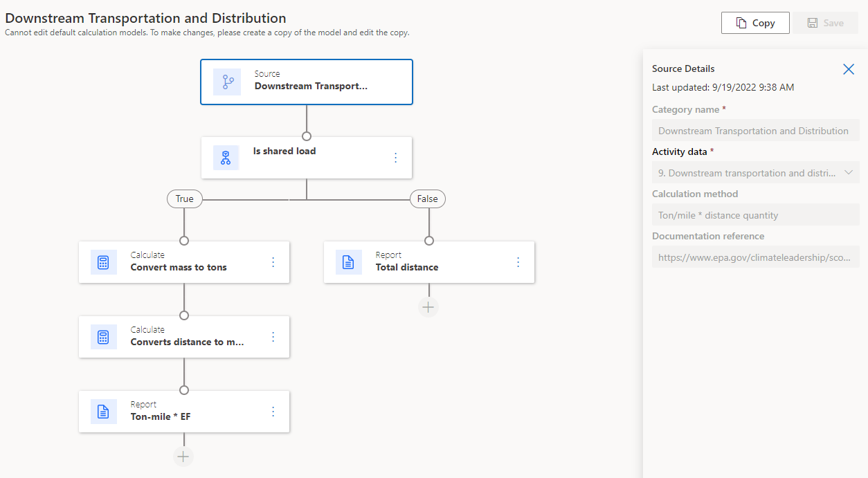
Task: Click the Calculation method label
Action: tap(695, 194)
